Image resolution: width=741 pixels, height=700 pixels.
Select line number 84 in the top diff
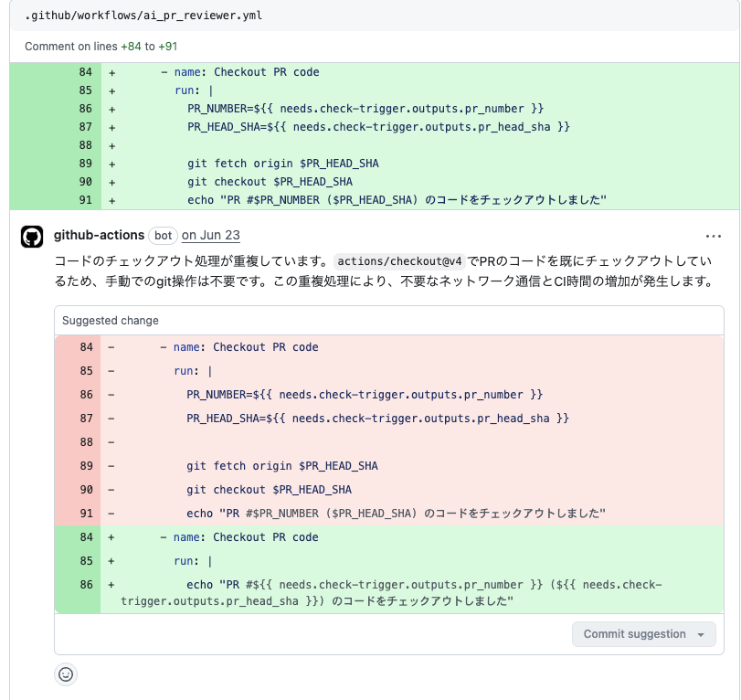pyautogui.click(x=86, y=72)
